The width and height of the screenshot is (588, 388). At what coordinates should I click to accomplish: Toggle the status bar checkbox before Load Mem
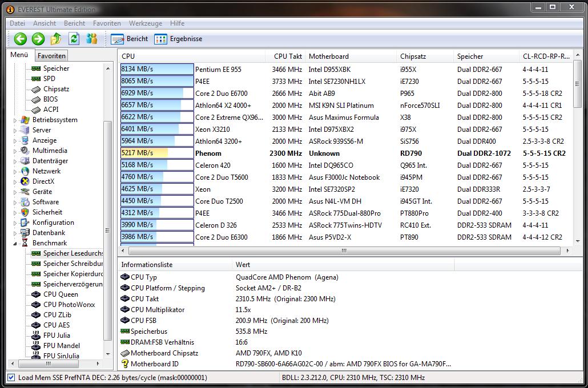point(11,378)
